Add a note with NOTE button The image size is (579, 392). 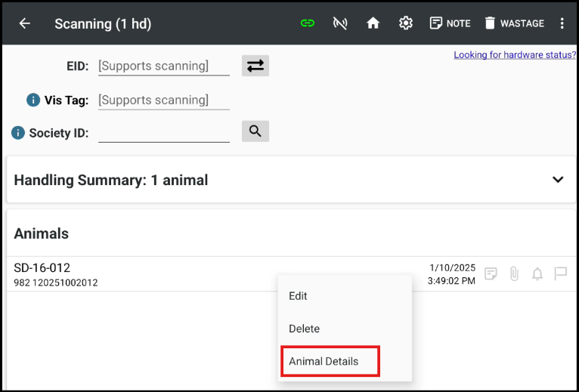[x=450, y=23]
